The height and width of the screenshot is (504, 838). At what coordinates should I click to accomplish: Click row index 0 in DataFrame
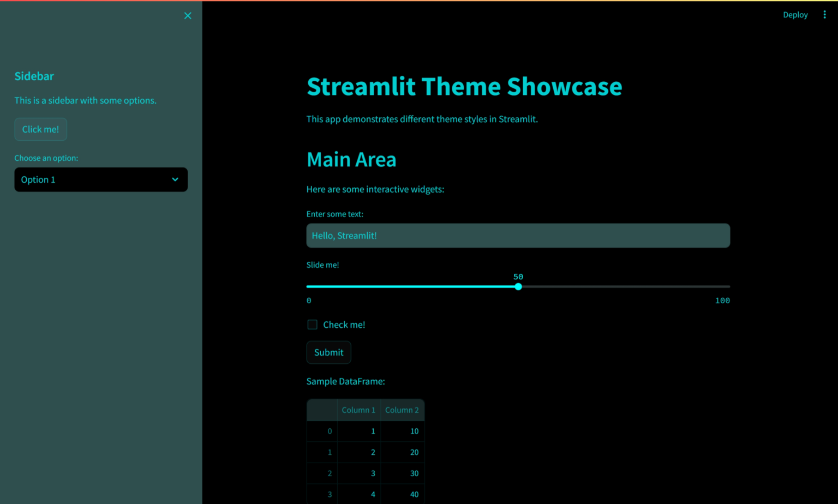pyautogui.click(x=322, y=431)
